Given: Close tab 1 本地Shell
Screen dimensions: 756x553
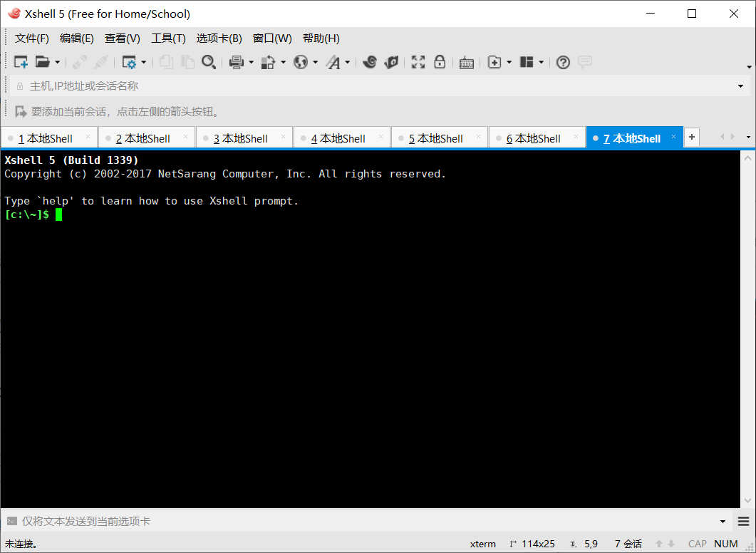Looking at the screenshot, I should [88, 137].
